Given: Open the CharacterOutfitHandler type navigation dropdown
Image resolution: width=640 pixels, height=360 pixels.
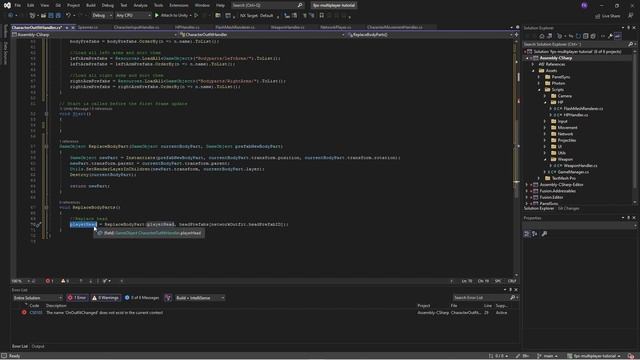Looking at the screenshot, I should click(x=262, y=35).
